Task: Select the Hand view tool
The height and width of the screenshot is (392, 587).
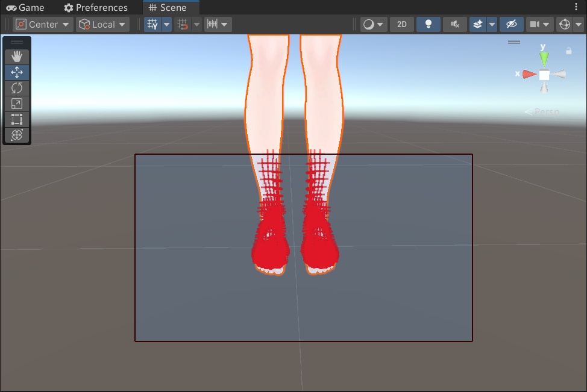Action: pyautogui.click(x=17, y=57)
